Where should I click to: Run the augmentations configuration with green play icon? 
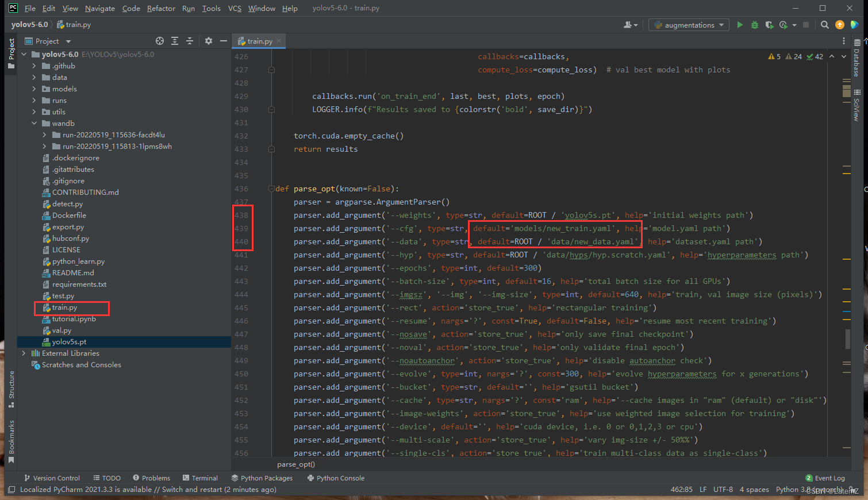[740, 25]
